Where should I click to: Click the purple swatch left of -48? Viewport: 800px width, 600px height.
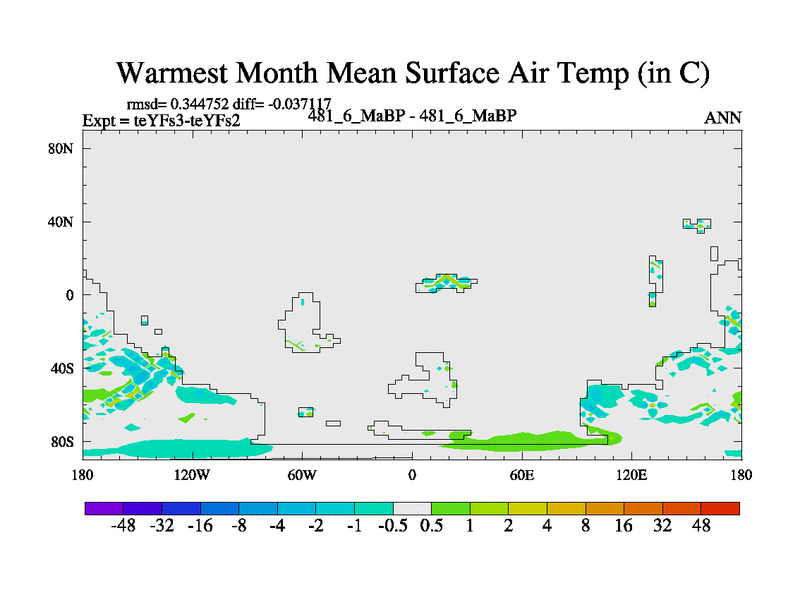[103, 508]
